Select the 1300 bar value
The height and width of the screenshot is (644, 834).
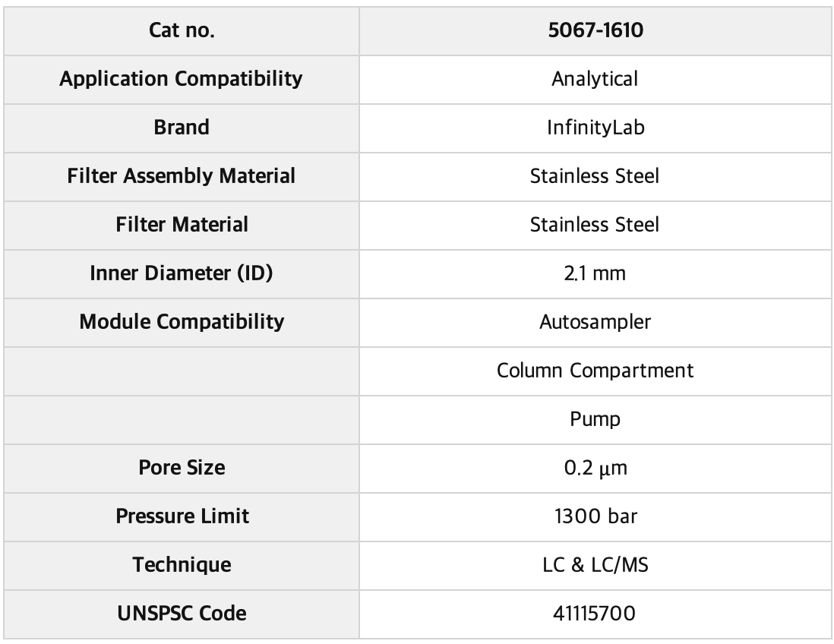[595, 516]
